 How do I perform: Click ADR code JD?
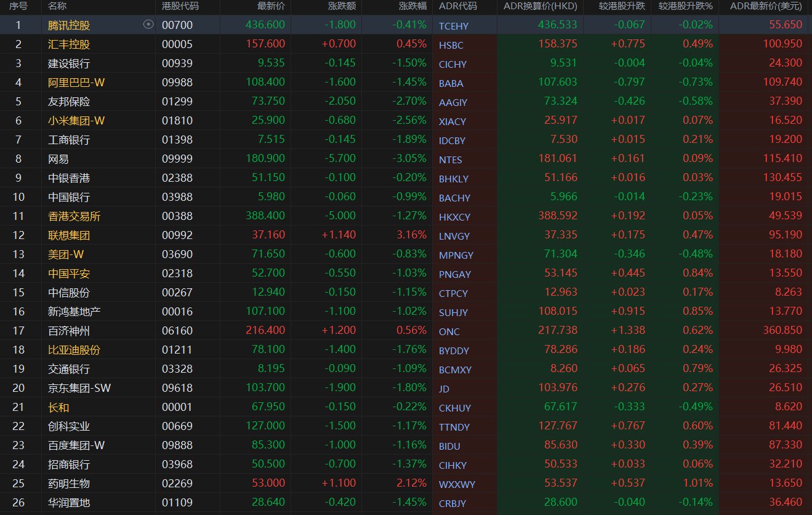tap(444, 389)
